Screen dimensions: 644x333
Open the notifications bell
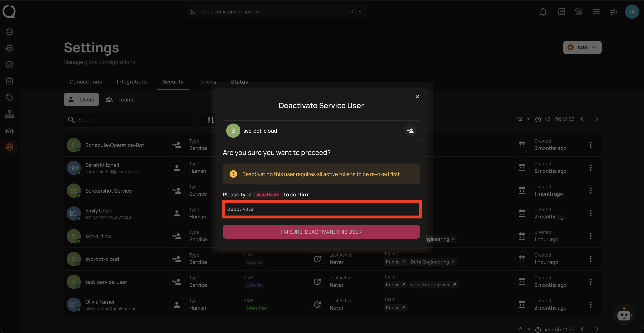pos(543,12)
